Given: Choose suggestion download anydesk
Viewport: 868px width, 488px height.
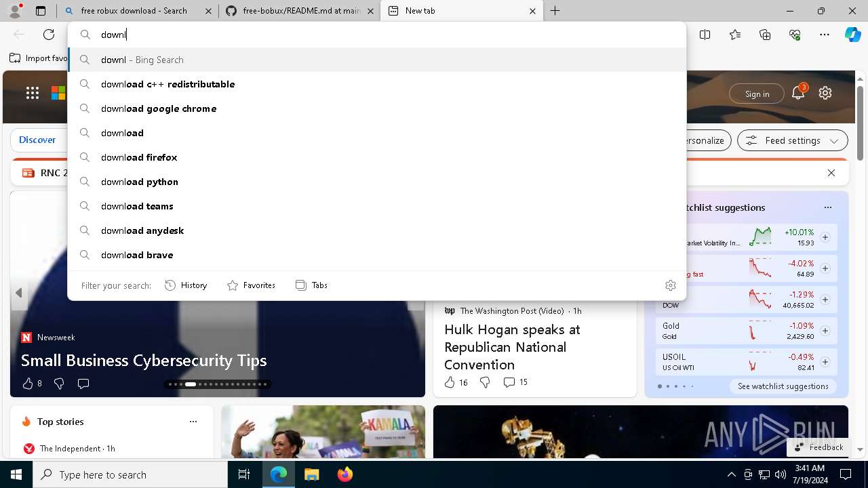Looking at the screenshot, I should pyautogui.click(x=377, y=230).
